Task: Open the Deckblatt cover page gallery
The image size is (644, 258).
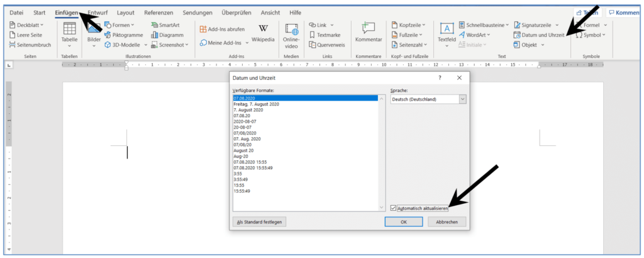Action: [x=26, y=25]
